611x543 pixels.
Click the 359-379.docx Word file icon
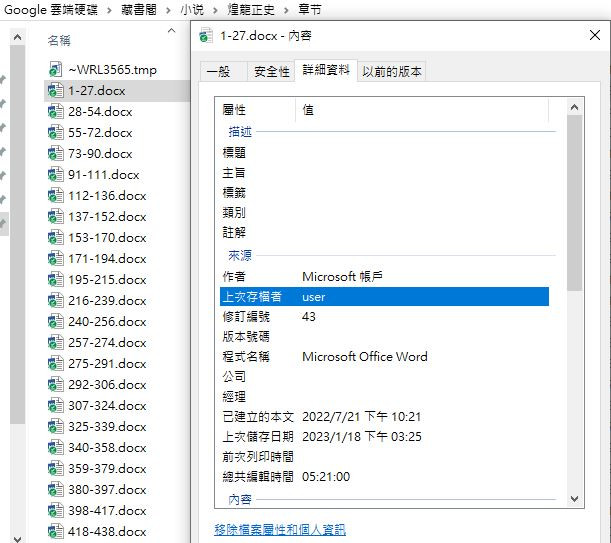pyautogui.click(x=56, y=469)
